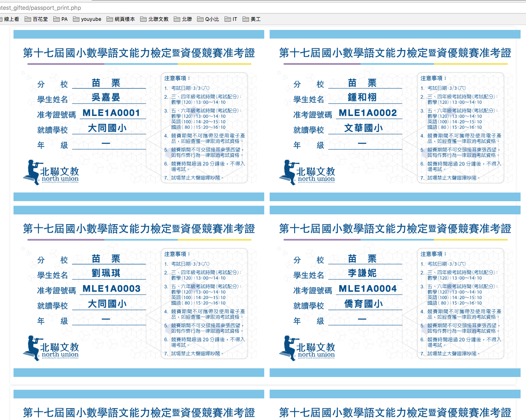Click school name 文華國小

coord(363,128)
